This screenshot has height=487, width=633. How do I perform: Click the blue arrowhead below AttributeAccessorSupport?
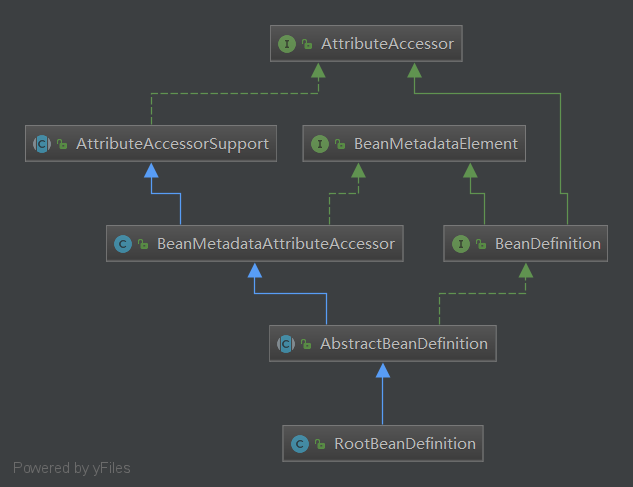tap(151, 170)
